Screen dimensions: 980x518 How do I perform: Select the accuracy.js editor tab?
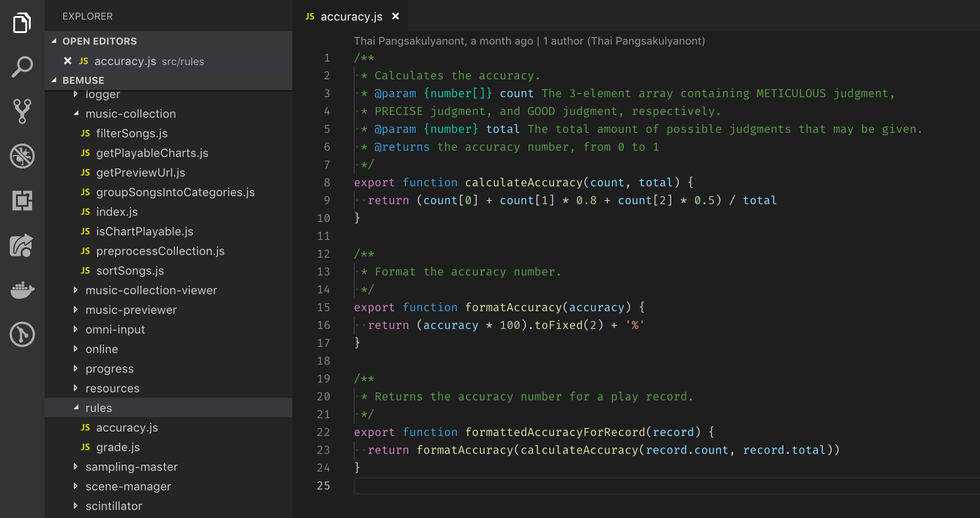pos(351,16)
